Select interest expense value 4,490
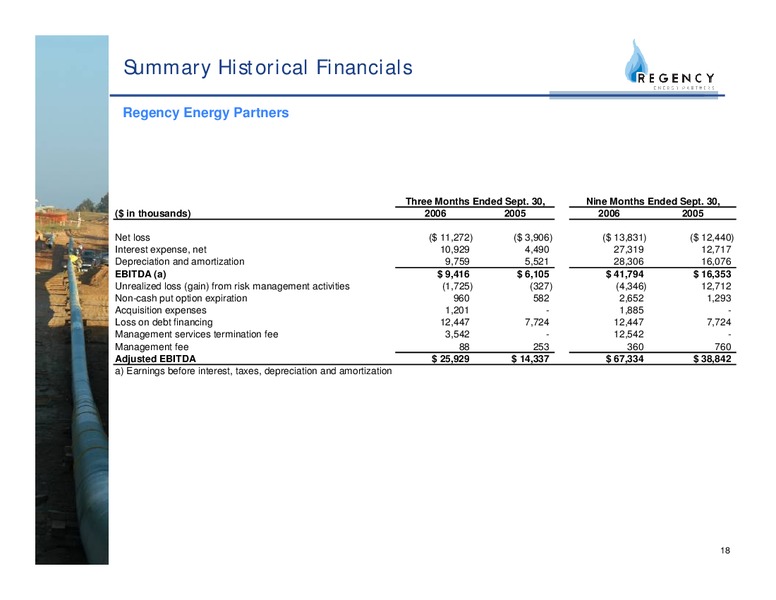The image size is (776, 600). coord(537,250)
